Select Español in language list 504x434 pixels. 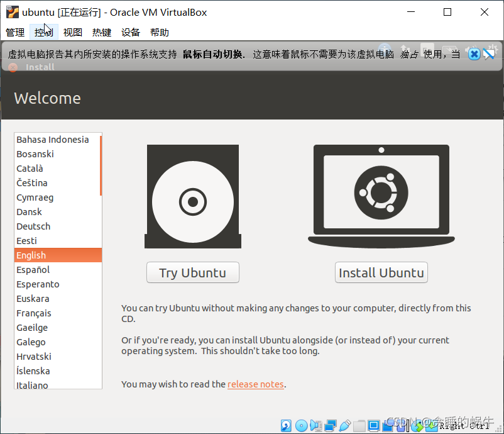pyautogui.click(x=57, y=270)
